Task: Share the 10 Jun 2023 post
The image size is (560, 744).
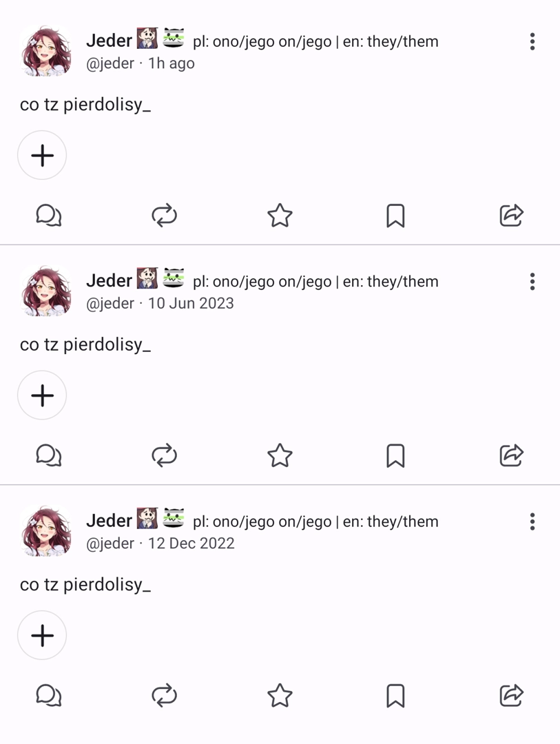Action: 511,455
